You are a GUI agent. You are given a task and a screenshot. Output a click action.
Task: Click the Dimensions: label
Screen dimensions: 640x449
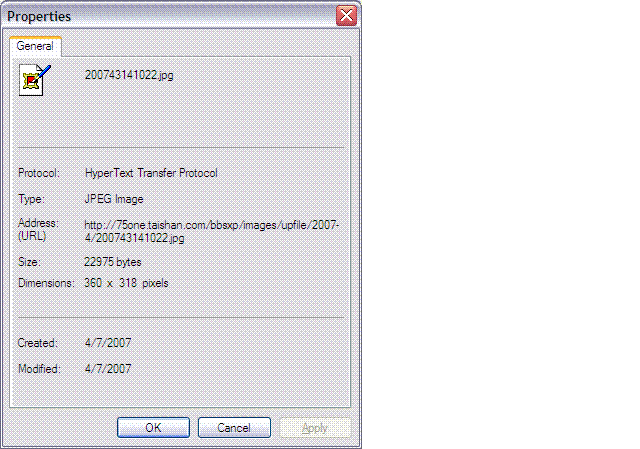click(x=46, y=283)
